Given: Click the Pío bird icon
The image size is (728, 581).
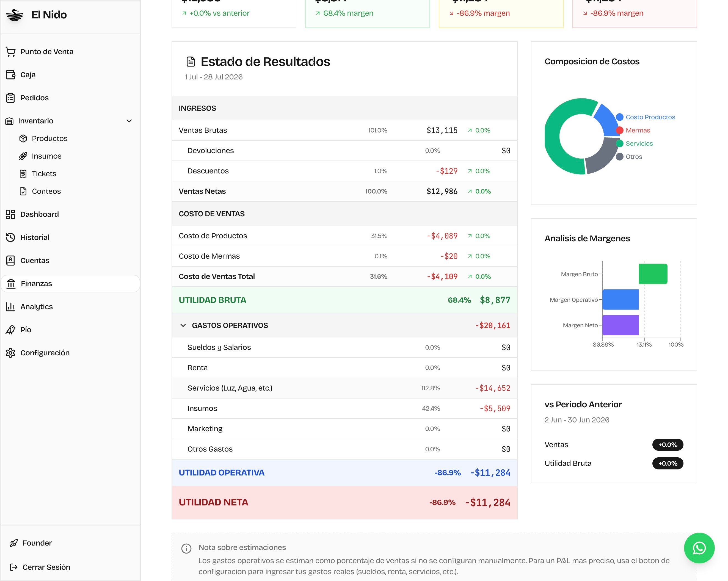Looking at the screenshot, I should coord(10,330).
